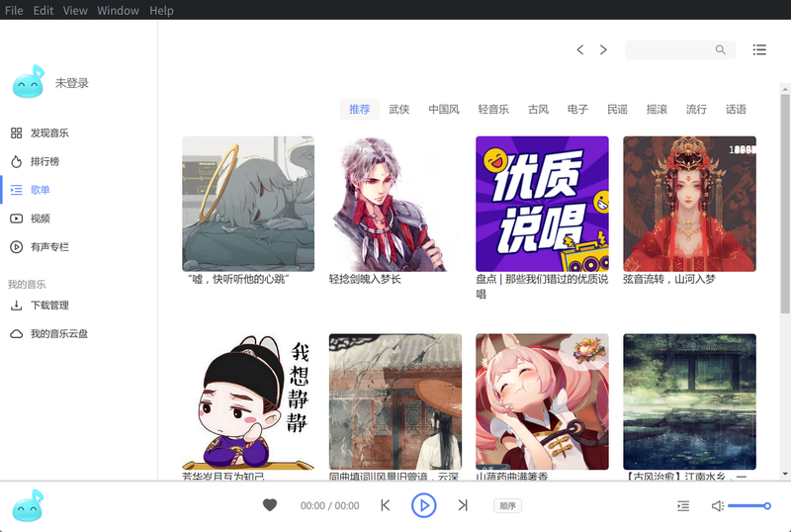Navigate back with the left arrow
This screenshot has height=532, width=791.
(580, 49)
